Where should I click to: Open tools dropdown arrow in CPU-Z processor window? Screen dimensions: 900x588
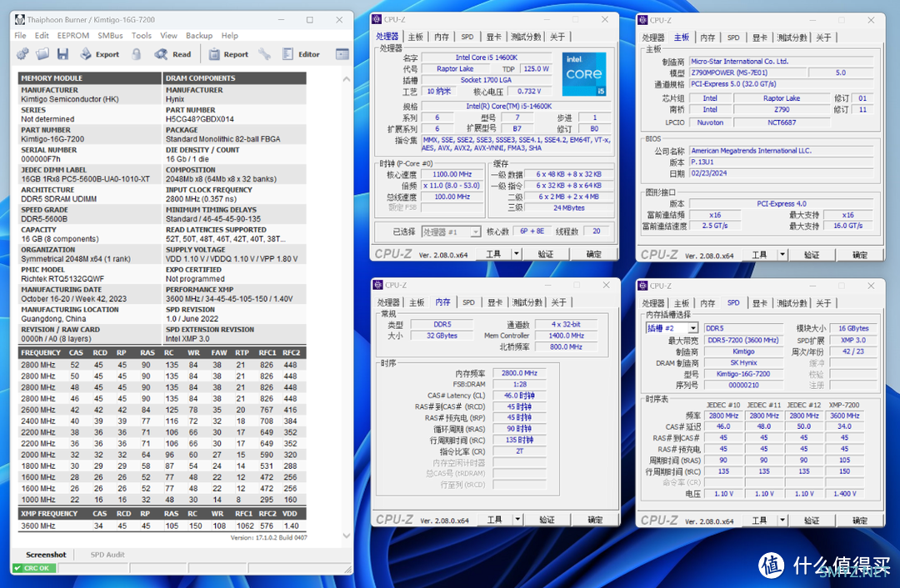pos(517,253)
